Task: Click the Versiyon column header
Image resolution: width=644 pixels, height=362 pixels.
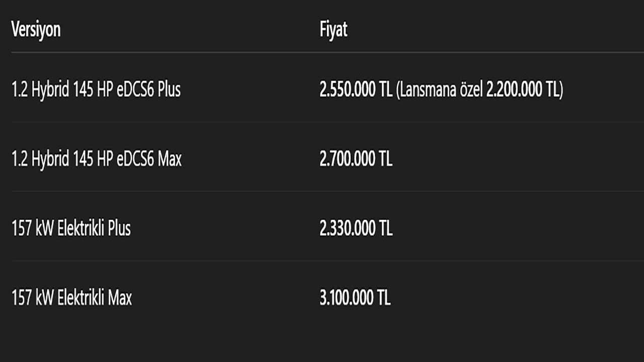Action: click(36, 30)
